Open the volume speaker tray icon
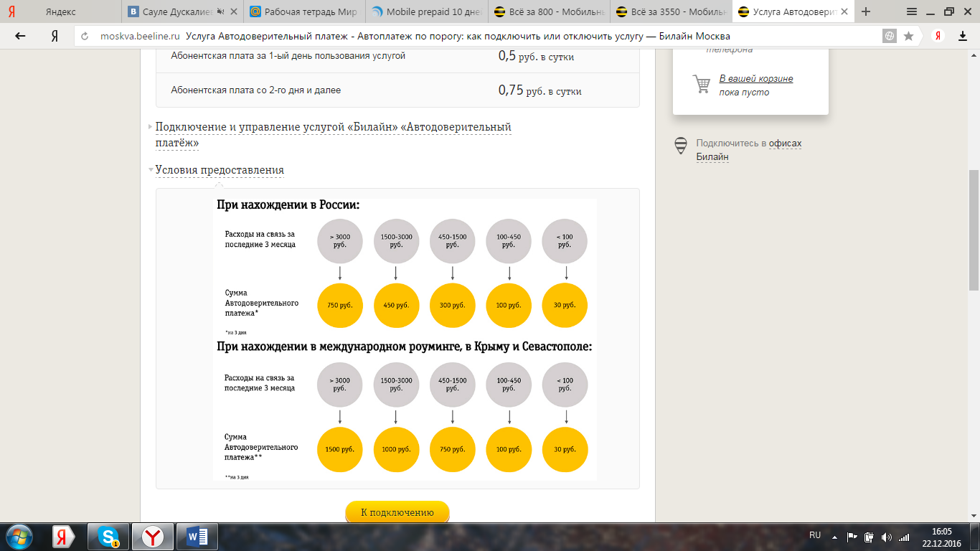The height and width of the screenshot is (551, 980). pos(886,537)
